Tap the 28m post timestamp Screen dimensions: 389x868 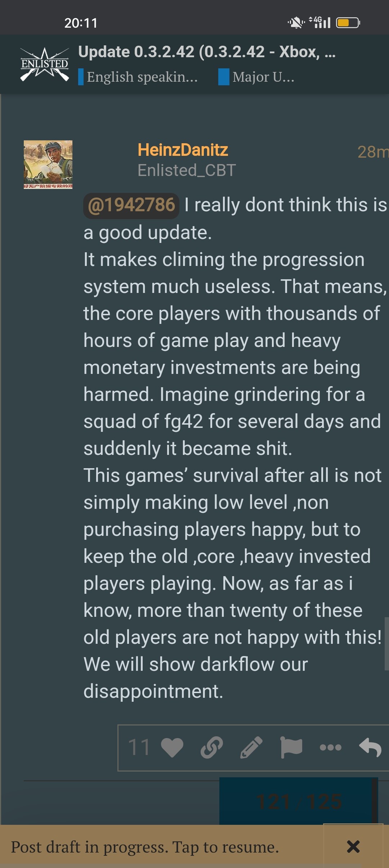coord(372,152)
